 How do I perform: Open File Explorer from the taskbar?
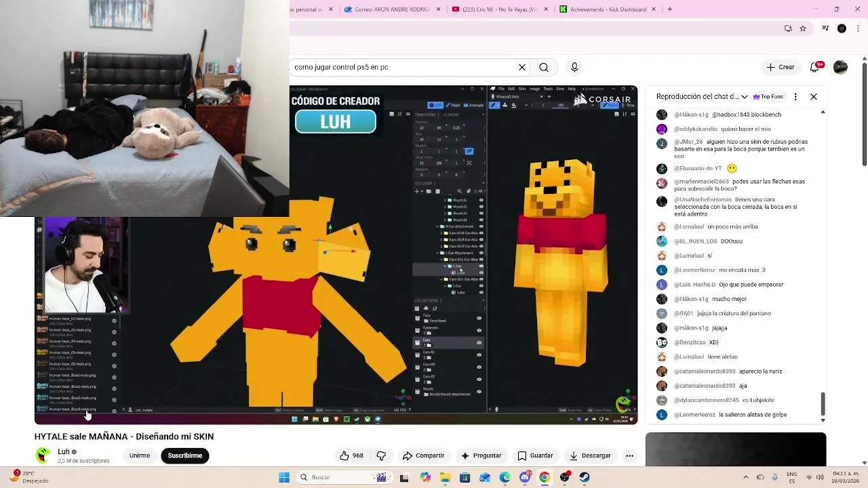pos(445,477)
